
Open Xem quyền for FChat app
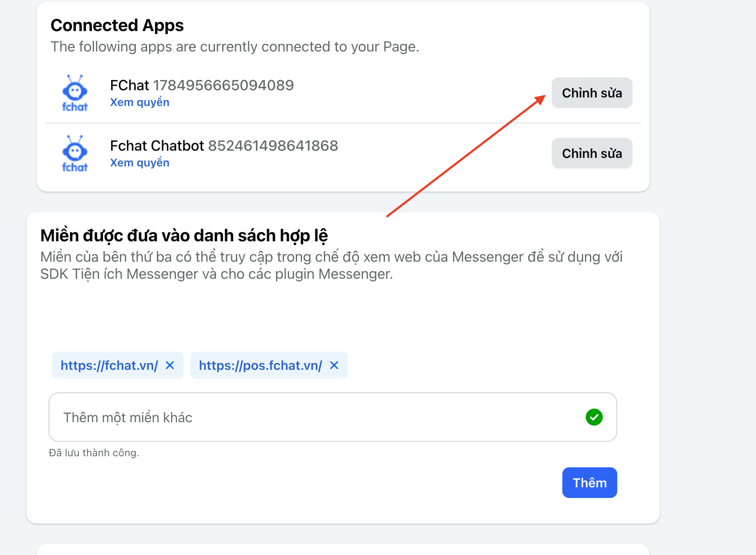click(x=140, y=103)
